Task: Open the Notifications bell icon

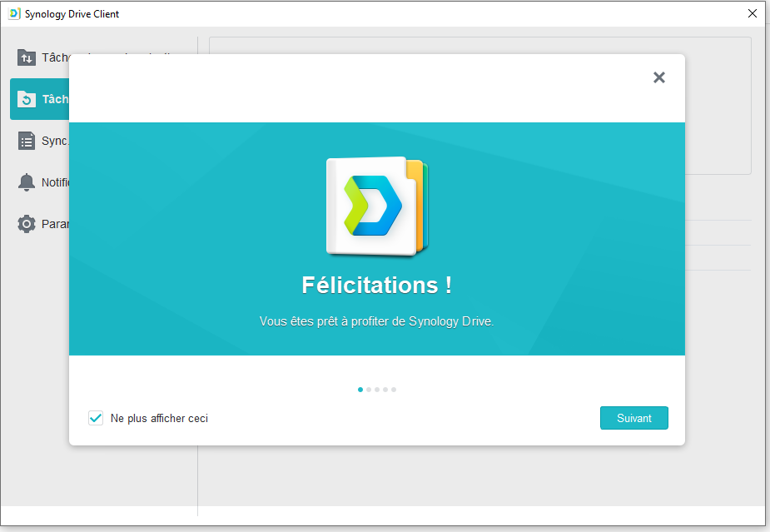Action: 27,182
